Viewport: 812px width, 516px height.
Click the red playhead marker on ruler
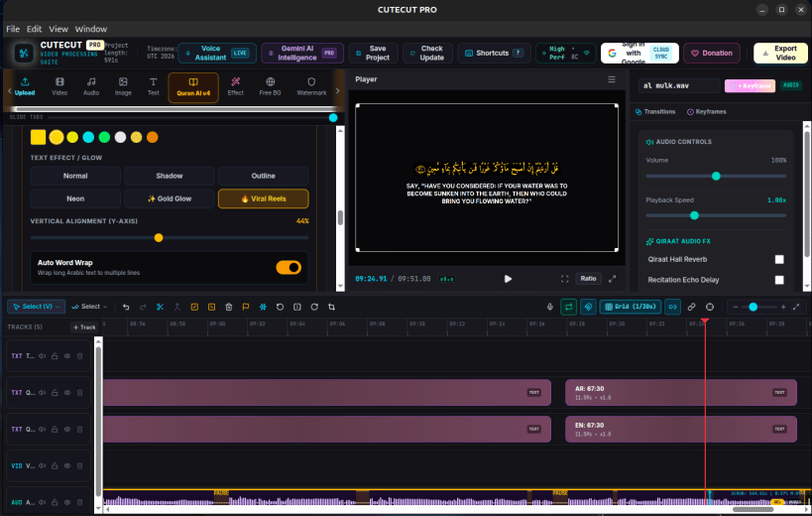[x=705, y=322]
